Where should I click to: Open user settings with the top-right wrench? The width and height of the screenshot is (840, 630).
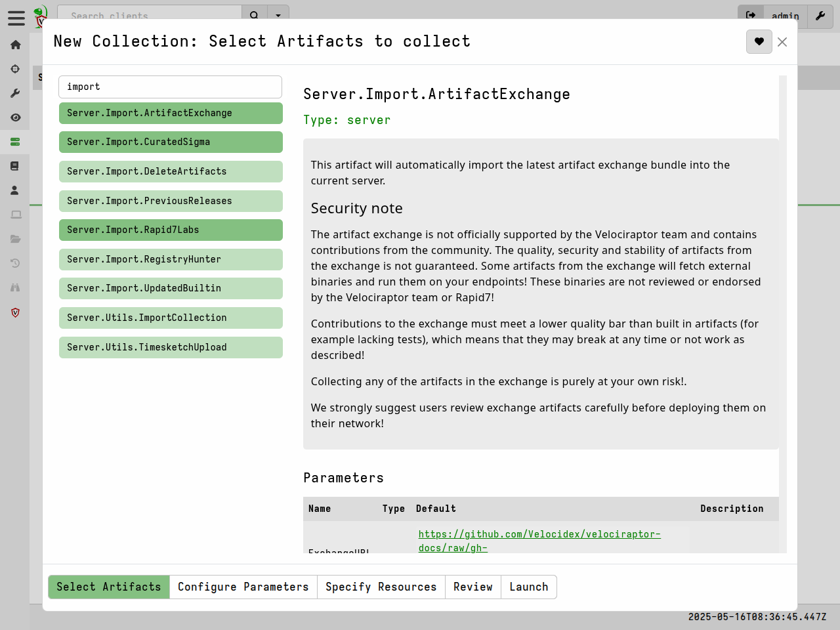coord(820,16)
